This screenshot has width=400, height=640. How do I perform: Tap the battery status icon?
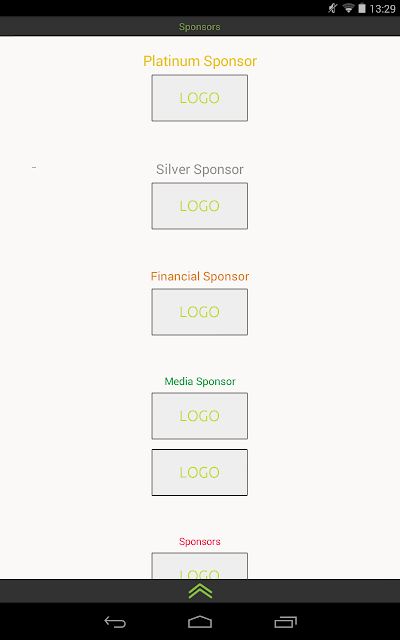362,8
